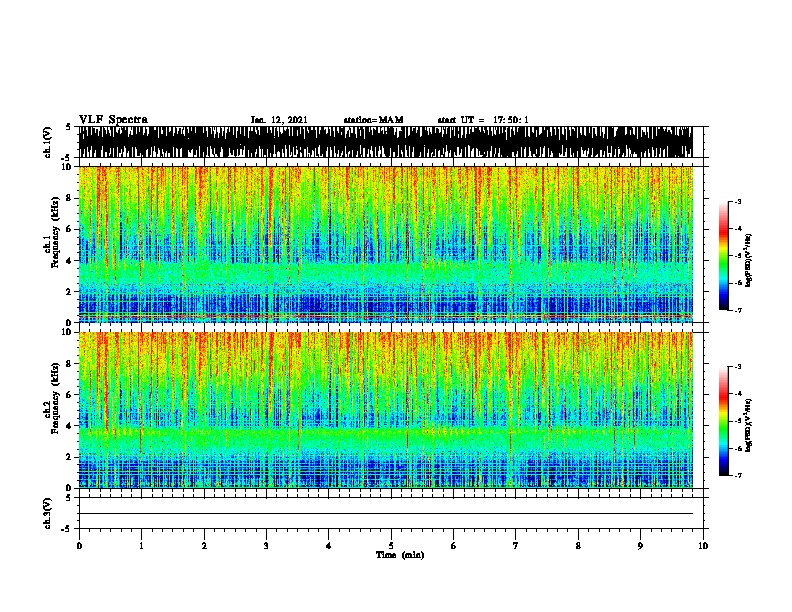Click time axis tick label "6"
Image resolution: width=792 pixels, height=612 pixels.
(x=454, y=546)
